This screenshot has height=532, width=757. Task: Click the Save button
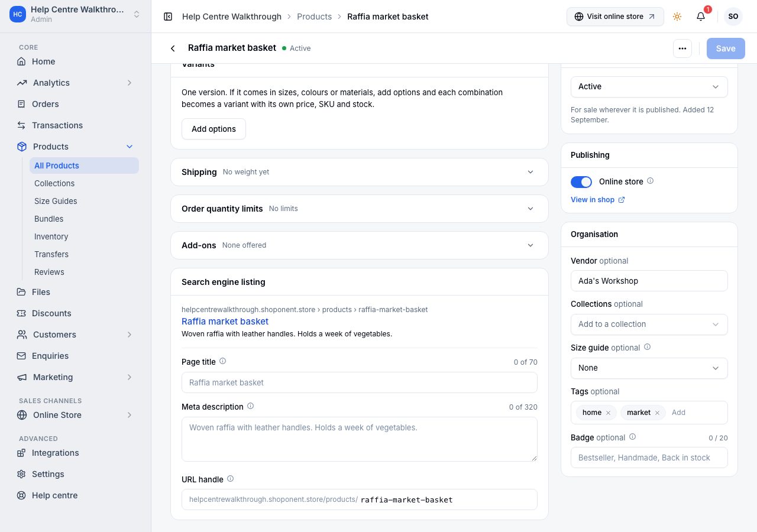pyautogui.click(x=726, y=48)
